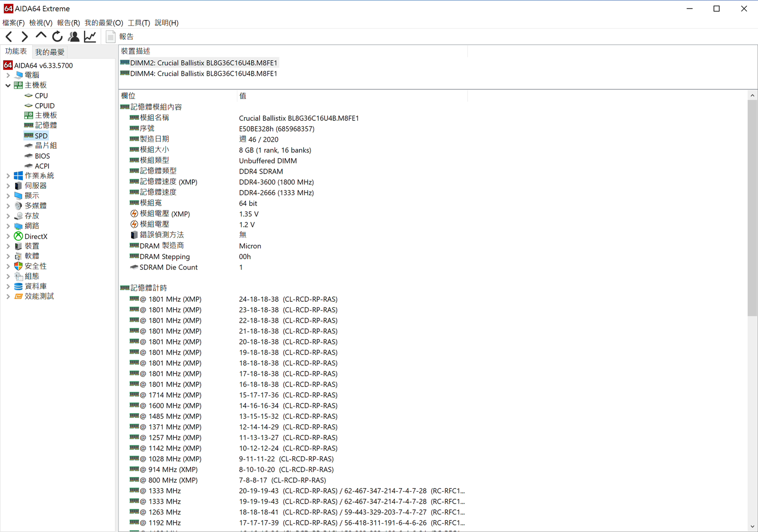
Task: Click the Back navigation arrow
Action: [x=9, y=36]
